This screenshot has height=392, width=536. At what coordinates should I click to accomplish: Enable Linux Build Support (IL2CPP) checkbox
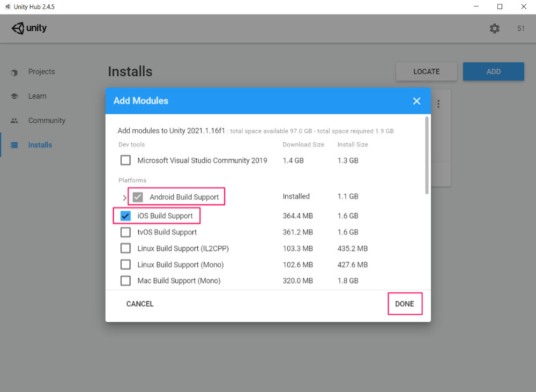125,248
